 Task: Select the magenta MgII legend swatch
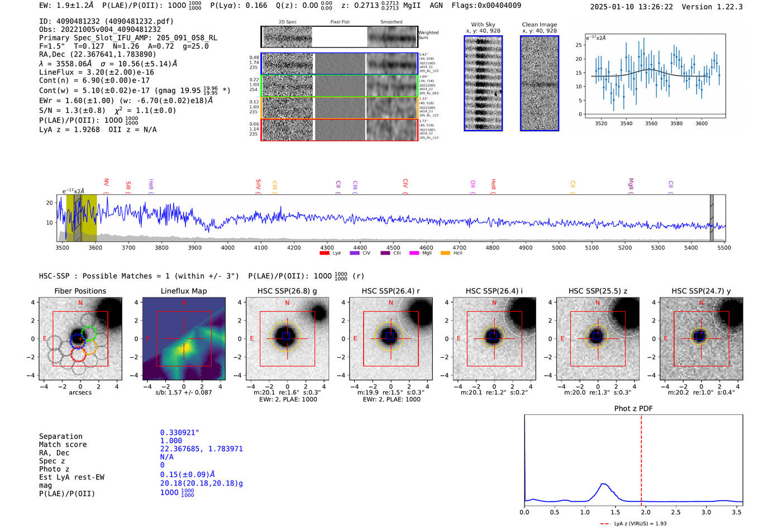414,253
